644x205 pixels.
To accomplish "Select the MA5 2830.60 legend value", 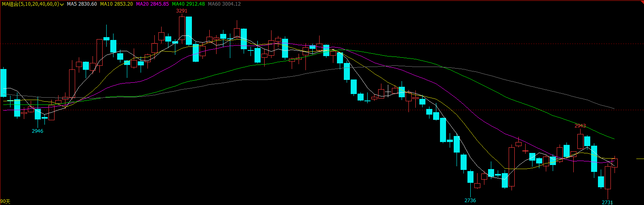I will (x=82, y=4).
